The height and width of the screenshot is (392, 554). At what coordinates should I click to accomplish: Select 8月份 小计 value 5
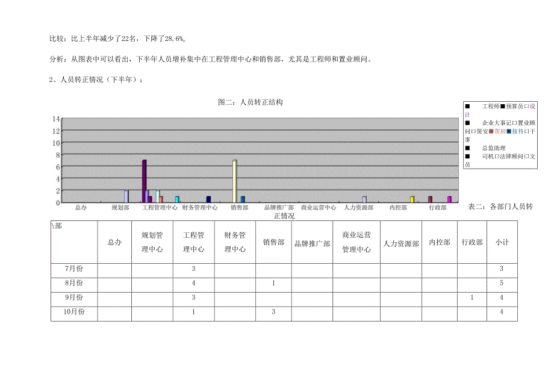click(502, 283)
